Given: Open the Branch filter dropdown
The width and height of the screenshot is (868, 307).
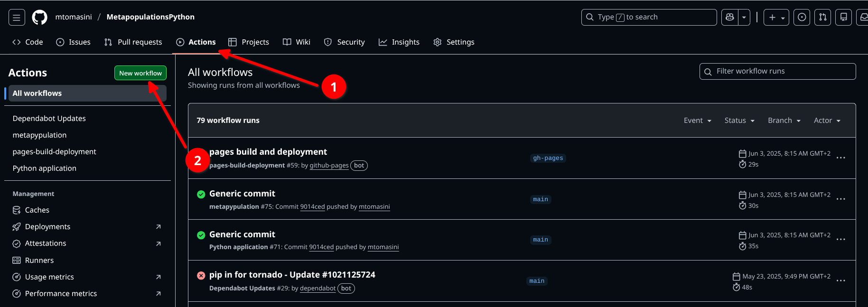Looking at the screenshot, I should click(784, 121).
